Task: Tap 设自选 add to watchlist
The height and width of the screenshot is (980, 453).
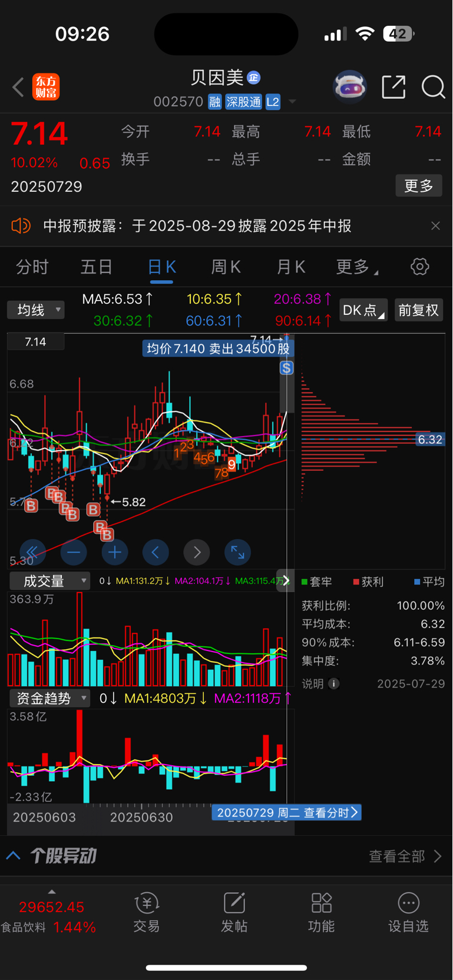Action: click(408, 911)
